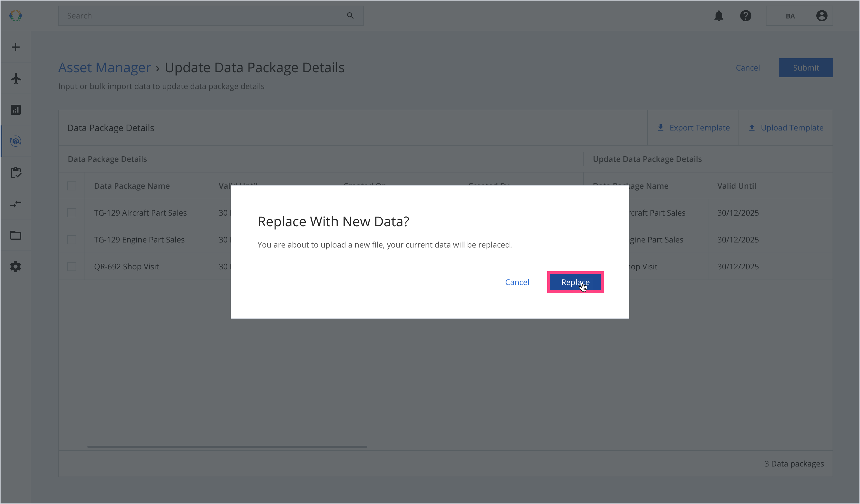860x504 pixels.
Task: Toggle the select-all header checkbox
Action: click(72, 186)
